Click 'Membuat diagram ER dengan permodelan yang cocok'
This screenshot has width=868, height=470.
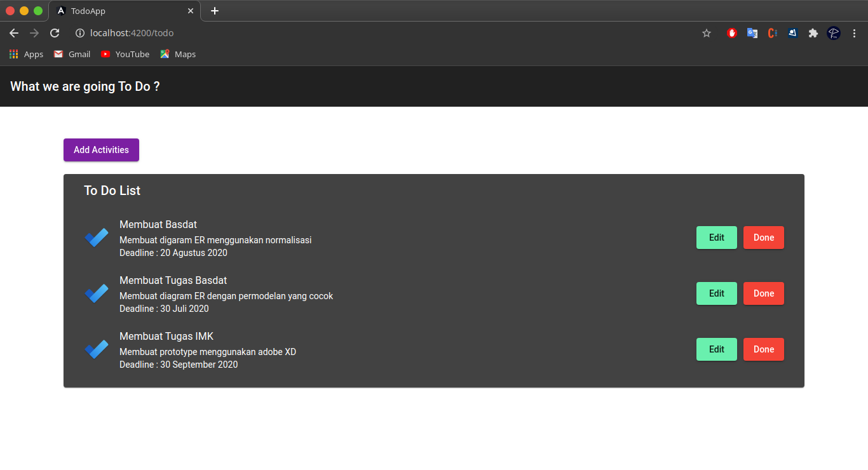[226, 296]
